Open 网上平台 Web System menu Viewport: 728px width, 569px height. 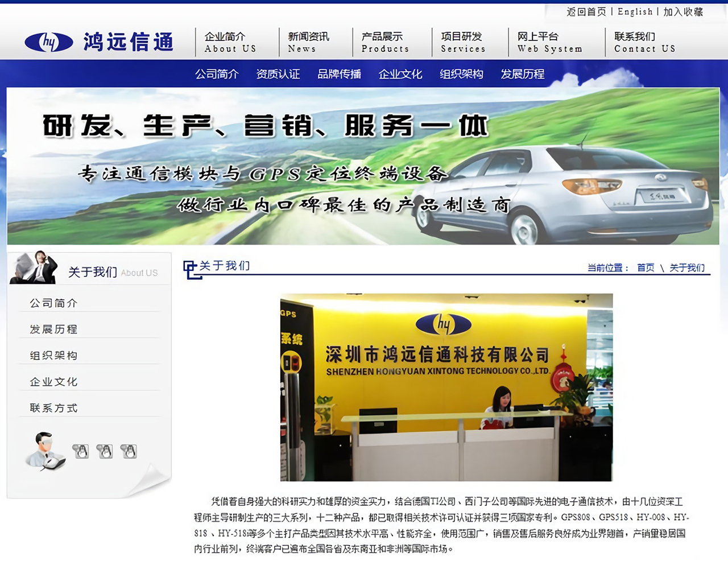[x=549, y=42]
